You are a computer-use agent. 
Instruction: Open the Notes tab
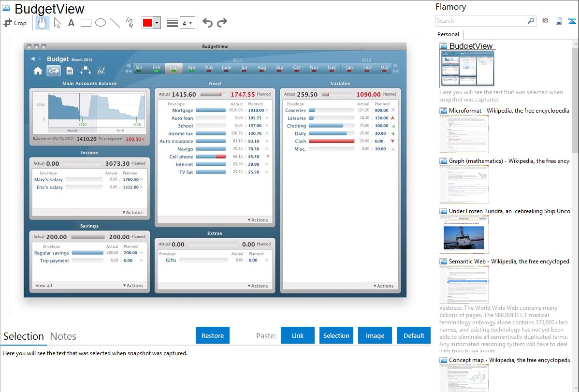pos(63,336)
